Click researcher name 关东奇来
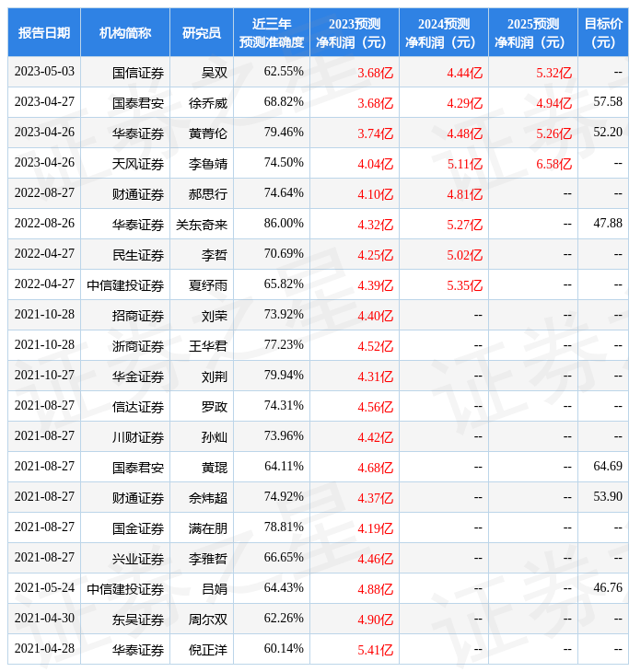Screen dimensions: 629x672 [x=202, y=224]
